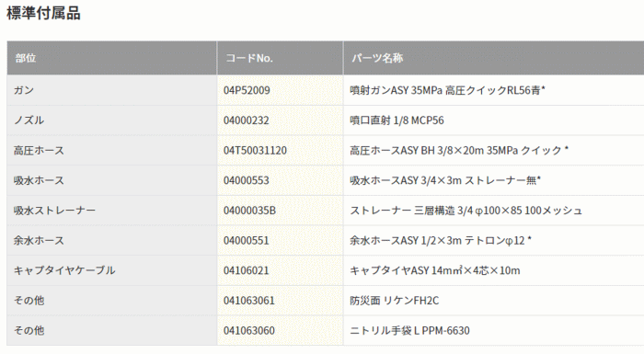644x354 pixels.
Task: Click code 041063061 for the face shield
Action: (249, 300)
